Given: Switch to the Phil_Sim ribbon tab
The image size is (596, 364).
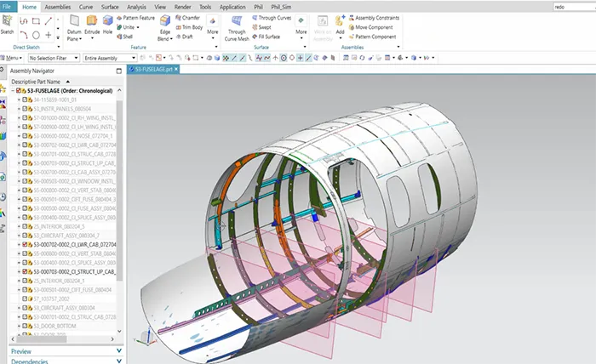Looking at the screenshot, I should [281, 7].
